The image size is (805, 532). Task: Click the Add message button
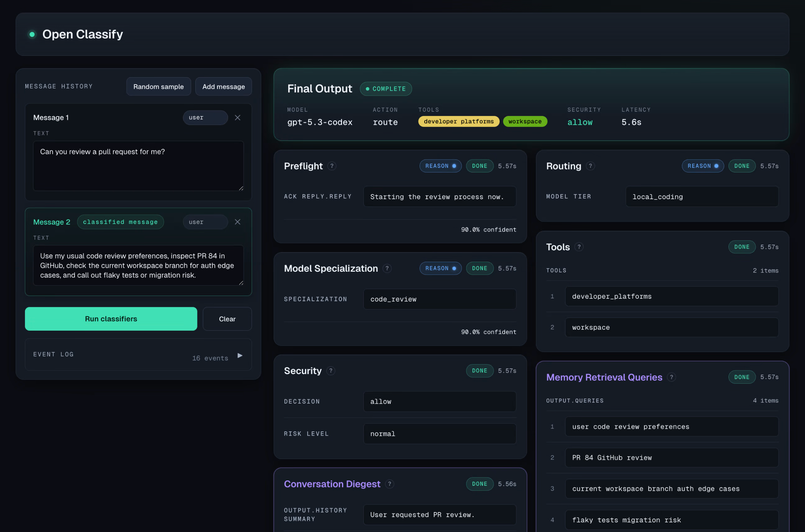(223, 86)
